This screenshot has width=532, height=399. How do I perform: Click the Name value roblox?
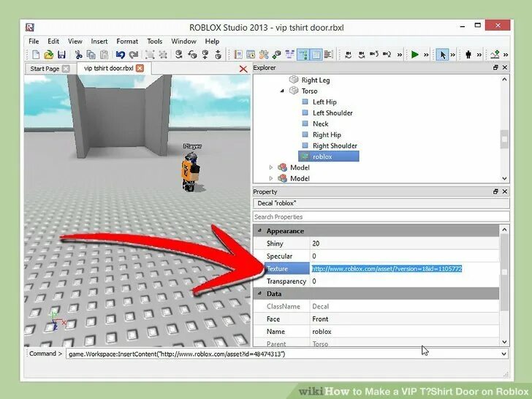coord(404,332)
